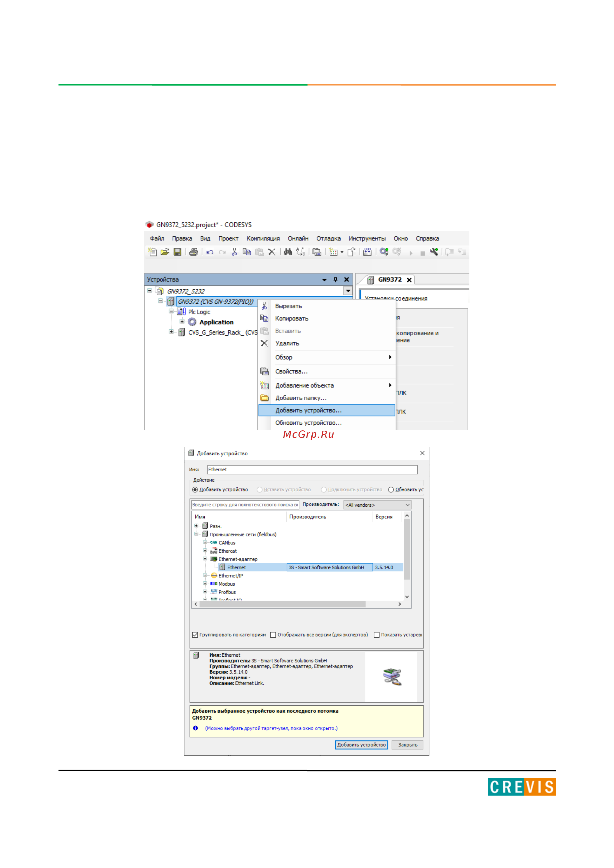Close the Устройства panel with its X
The width and height of the screenshot is (614, 868).
tap(346, 279)
